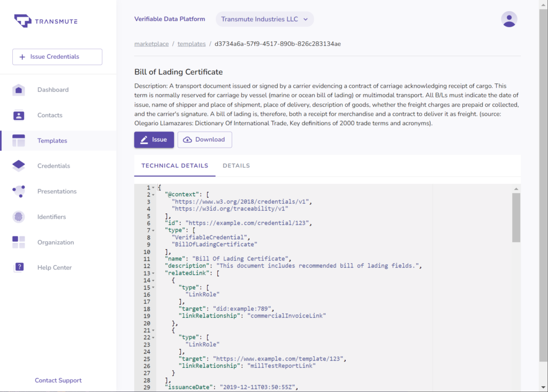Click the credentials/v1 URL on line 3
Viewport: 548px width, 392px height.
click(x=240, y=202)
